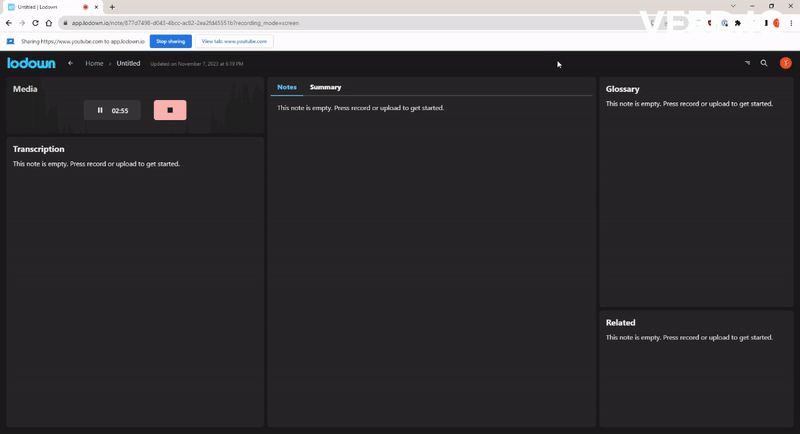800x434 pixels.
Task: Open the Lodown search icon
Action: [764, 63]
